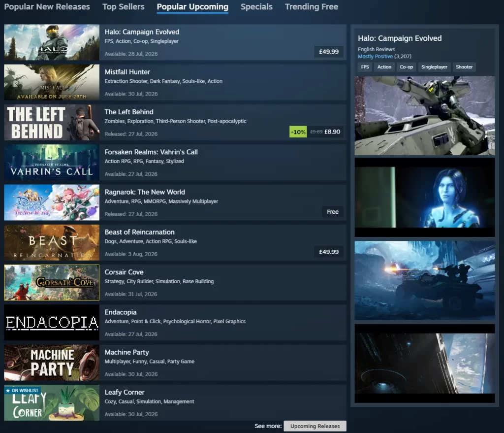Click the Machine Party title
Viewport: 504px width, 433px height.
[x=126, y=352]
